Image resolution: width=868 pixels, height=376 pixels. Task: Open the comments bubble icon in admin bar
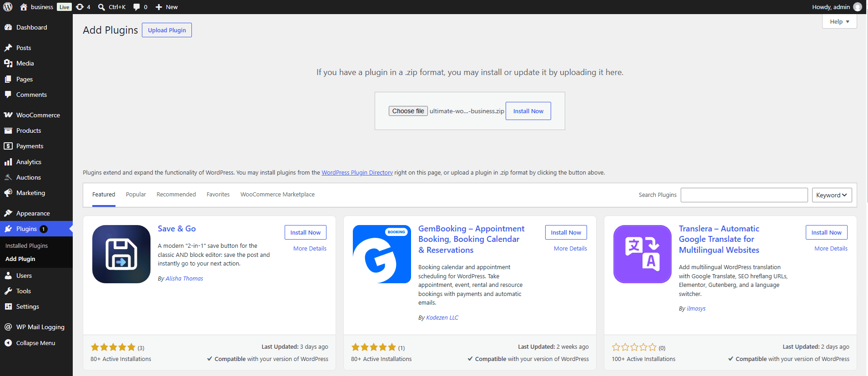pyautogui.click(x=136, y=7)
